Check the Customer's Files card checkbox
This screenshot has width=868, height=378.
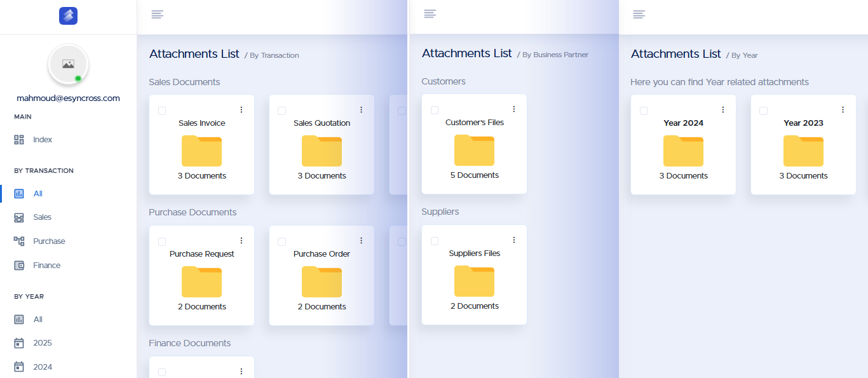click(x=435, y=110)
